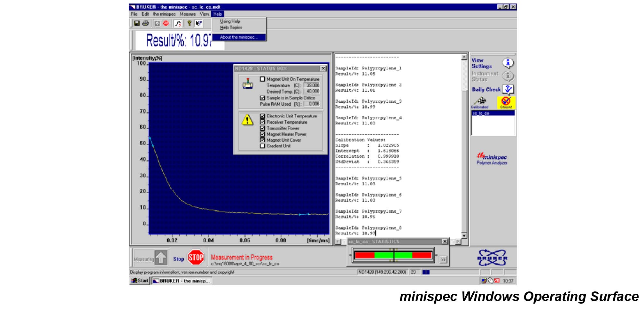Click the small red stop toolbar icon
The image size is (644, 310).
click(166, 23)
